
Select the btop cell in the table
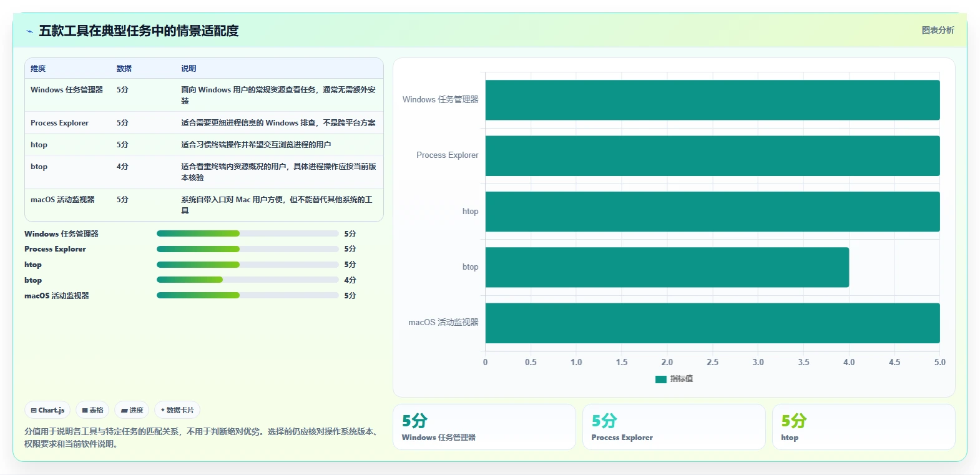39,167
